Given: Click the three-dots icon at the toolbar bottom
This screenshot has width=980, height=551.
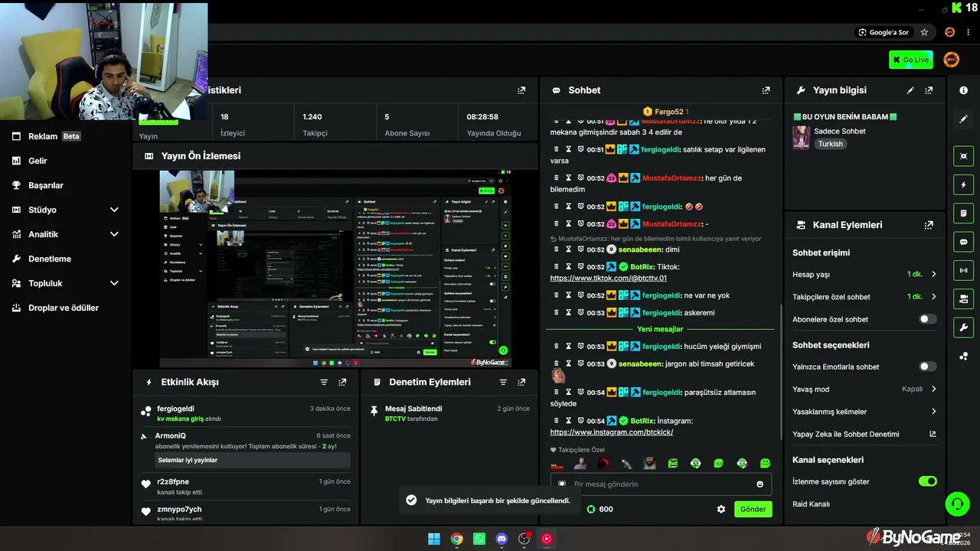Looking at the screenshot, I should tap(963, 356).
